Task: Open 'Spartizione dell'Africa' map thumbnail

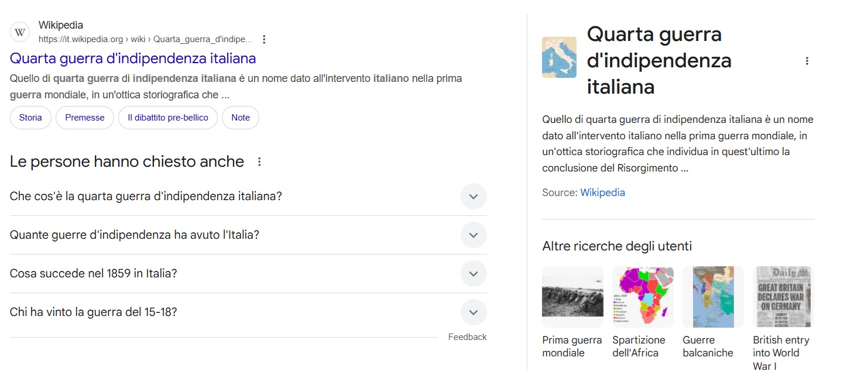Action: (643, 297)
